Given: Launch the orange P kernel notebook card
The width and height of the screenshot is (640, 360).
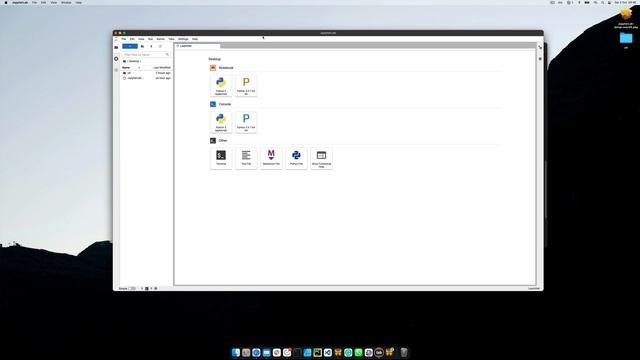Looking at the screenshot, I should pos(246,86).
